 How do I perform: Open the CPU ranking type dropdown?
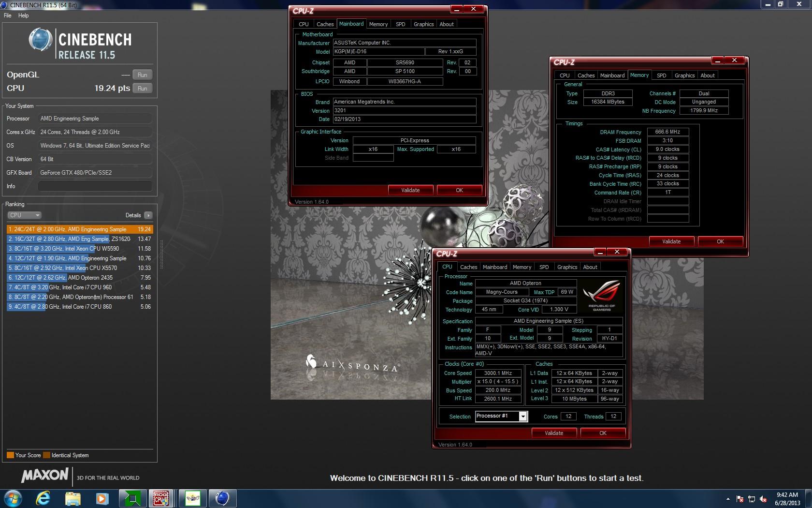click(24, 215)
